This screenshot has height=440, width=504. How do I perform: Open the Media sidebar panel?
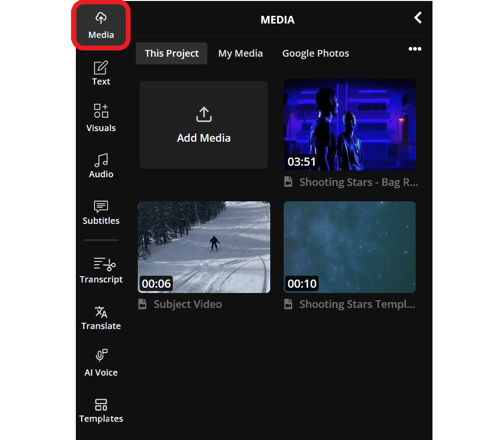[x=101, y=26]
